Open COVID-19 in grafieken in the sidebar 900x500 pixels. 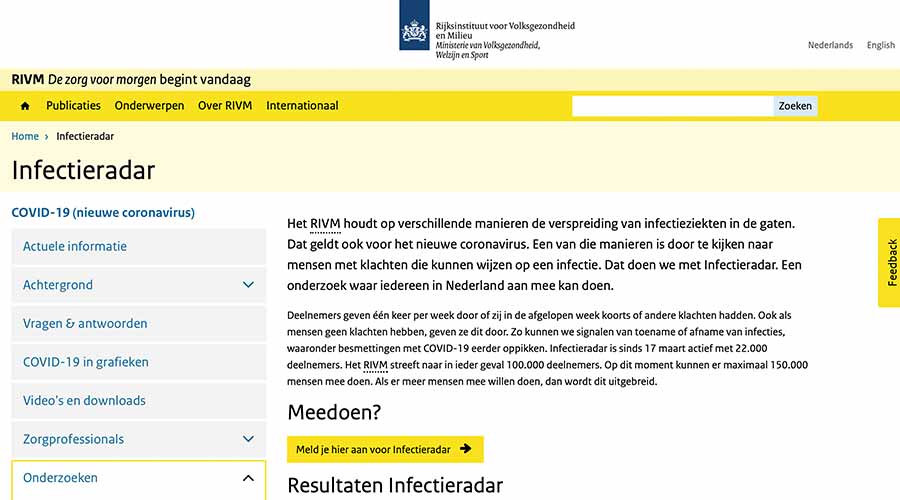click(x=139, y=362)
